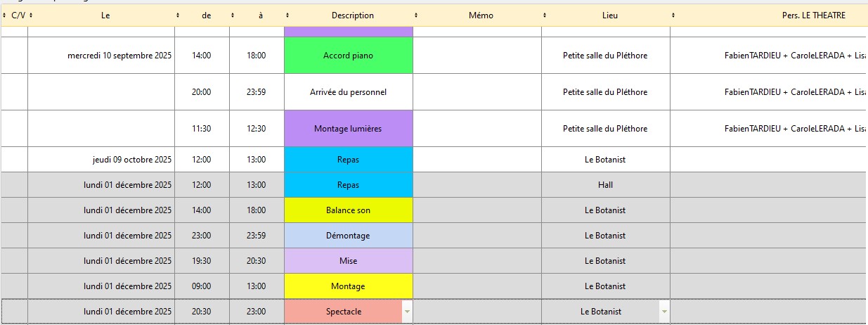Click sort arrows left of Mémo header

pyautogui.click(x=416, y=15)
